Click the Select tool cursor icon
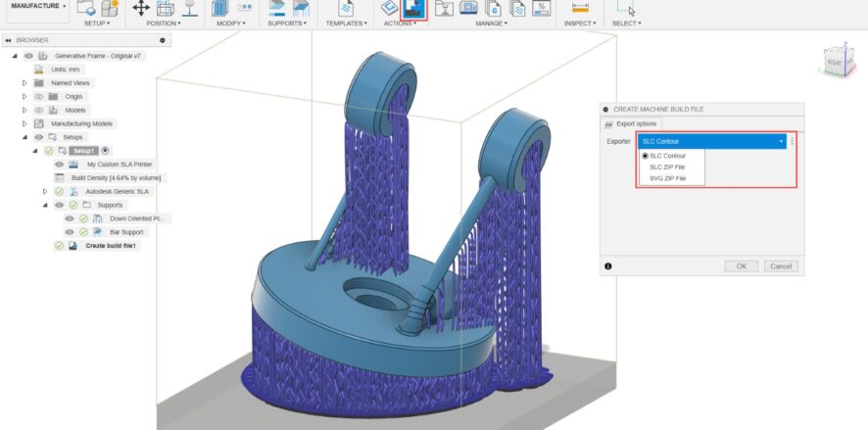Viewport: 868px width, 430px height. (x=626, y=8)
